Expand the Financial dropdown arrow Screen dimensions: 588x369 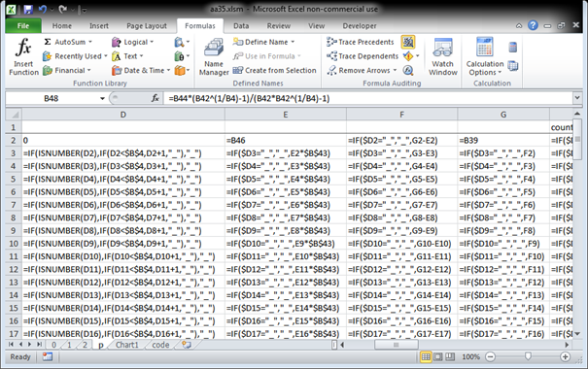(x=88, y=71)
